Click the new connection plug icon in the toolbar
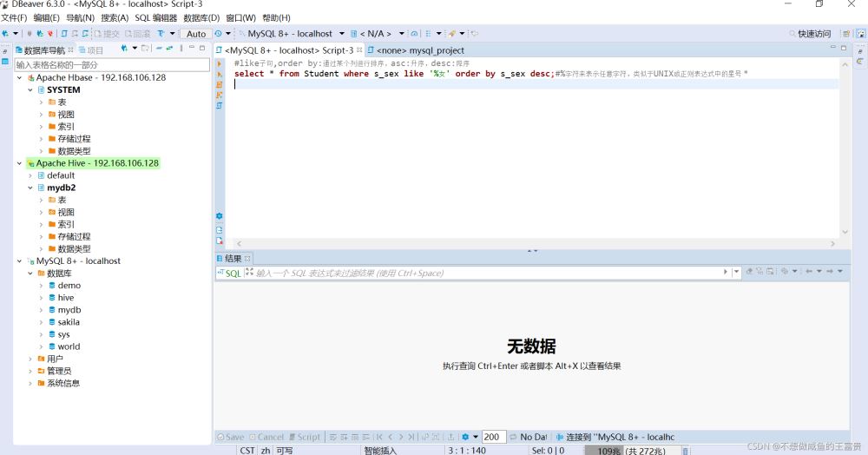The width and height of the screenshot is (868, 455). 6,34
